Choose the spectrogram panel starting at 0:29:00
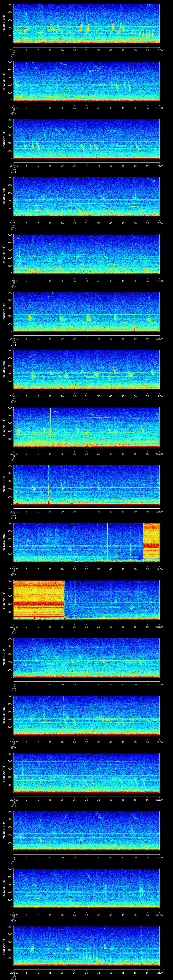 click(86, 888)
